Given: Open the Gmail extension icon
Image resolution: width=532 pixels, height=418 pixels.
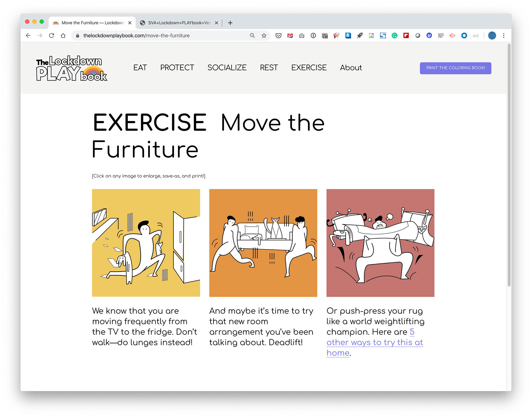Looking at the screenshot, I should point(290,35).
